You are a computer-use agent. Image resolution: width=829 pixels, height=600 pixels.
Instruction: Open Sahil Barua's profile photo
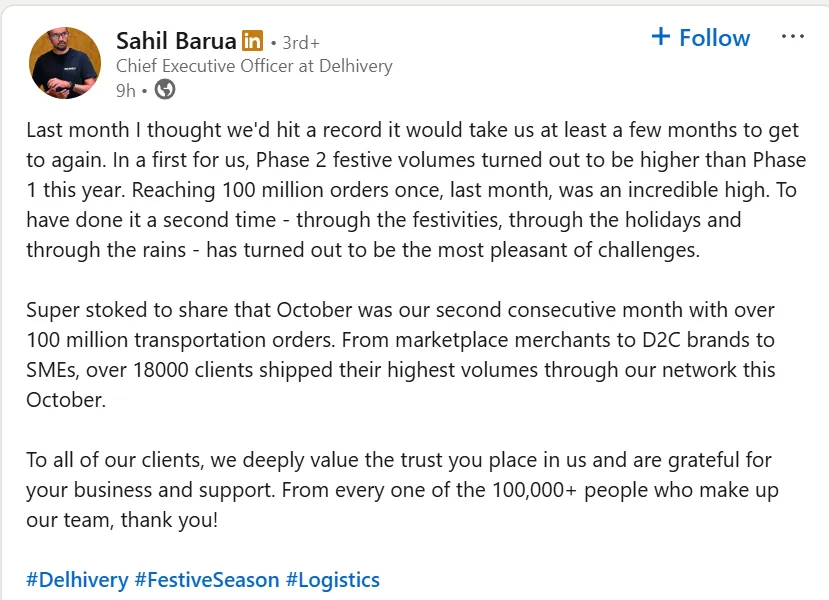65,63
